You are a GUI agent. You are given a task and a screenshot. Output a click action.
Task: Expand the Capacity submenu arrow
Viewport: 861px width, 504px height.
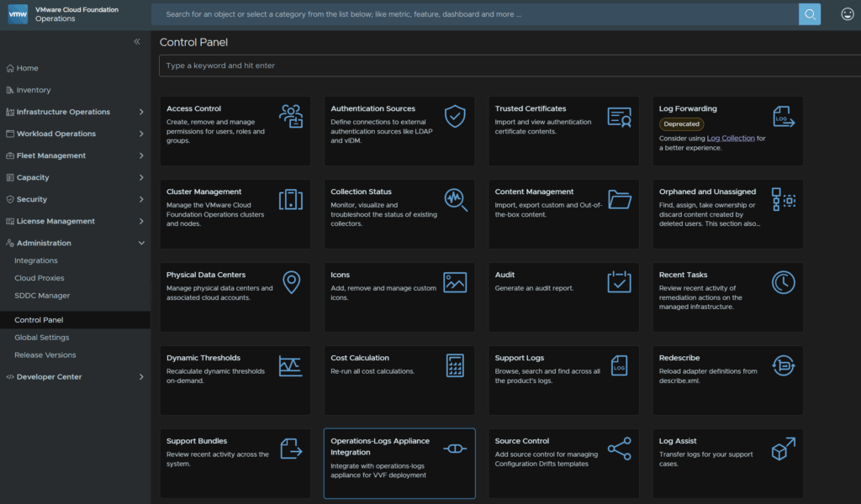[x=141, y=178]
